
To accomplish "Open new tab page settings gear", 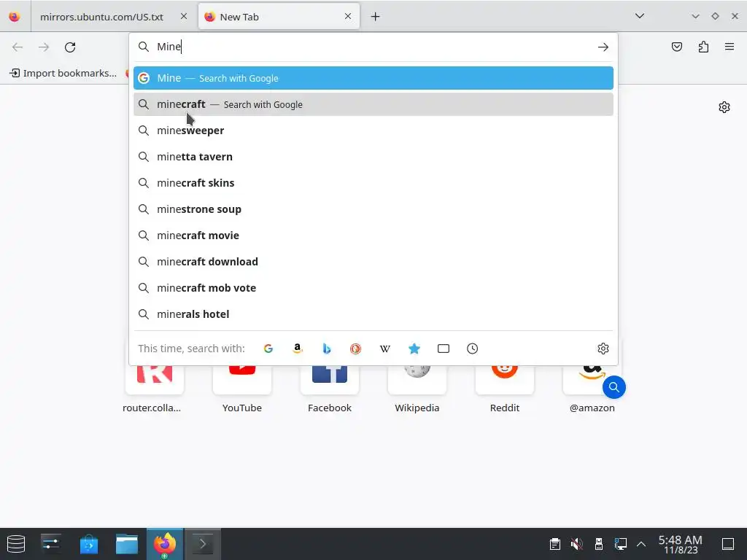I will click(x=724, y=107).
